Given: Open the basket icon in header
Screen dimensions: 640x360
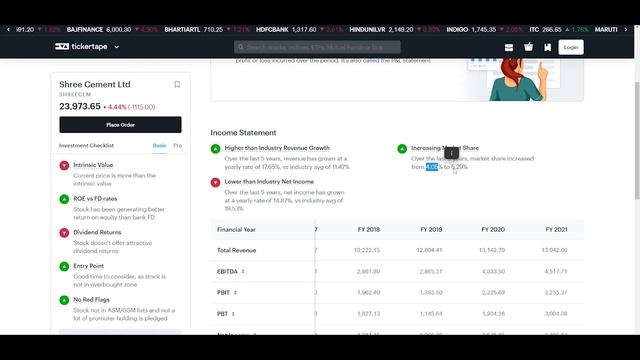Looking at the screenshot, I should click(529, 47).
